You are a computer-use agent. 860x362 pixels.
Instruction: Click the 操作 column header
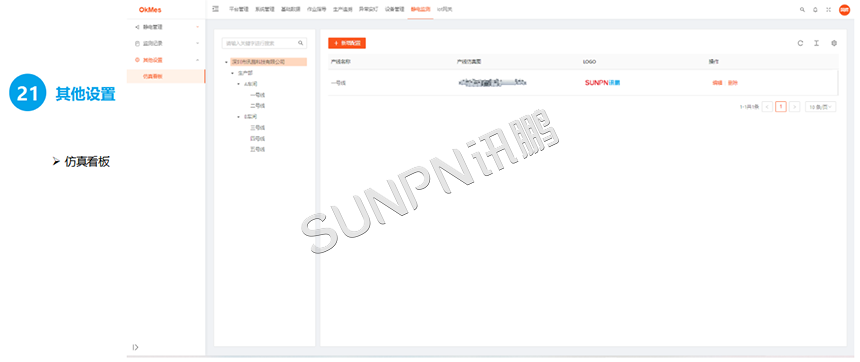(x=714, y=62)
